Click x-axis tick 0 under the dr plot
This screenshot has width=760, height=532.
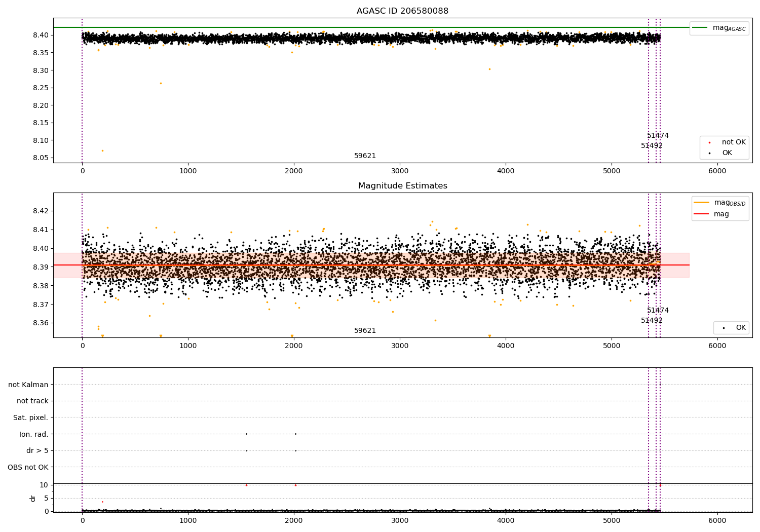82,520
